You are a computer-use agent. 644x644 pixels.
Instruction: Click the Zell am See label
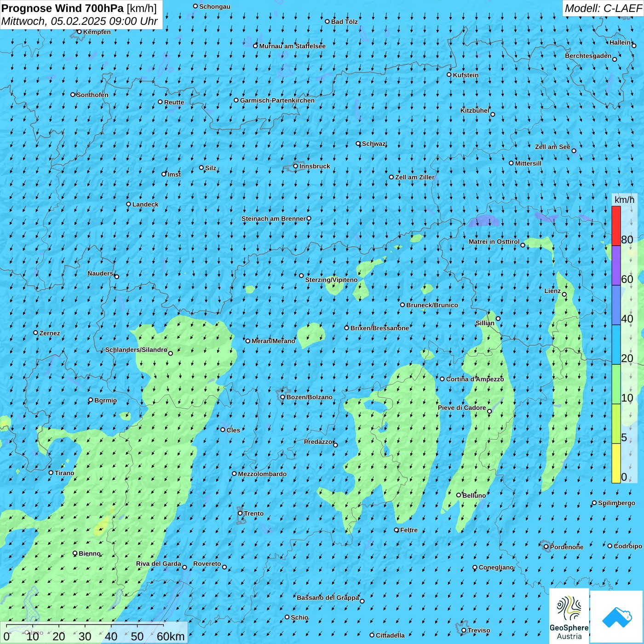(552, 147)
